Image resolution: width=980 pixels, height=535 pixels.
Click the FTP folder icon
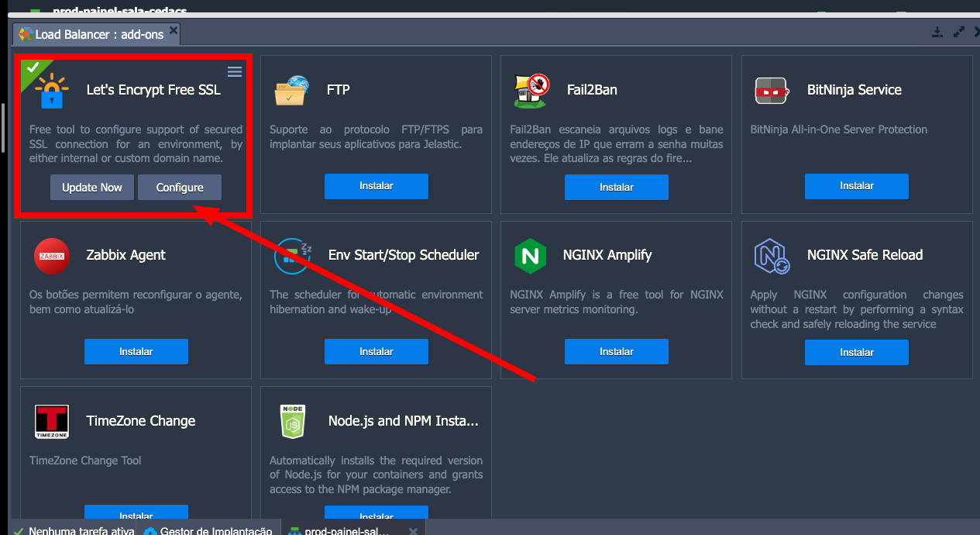(x=291, y=91)
